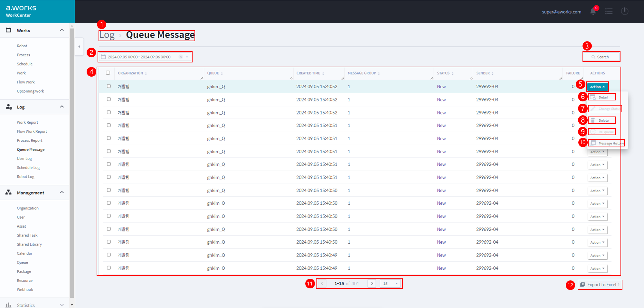644x308 pixels.
Task: Open Shared Library in the sidebar
Action: tap(29, 244)
